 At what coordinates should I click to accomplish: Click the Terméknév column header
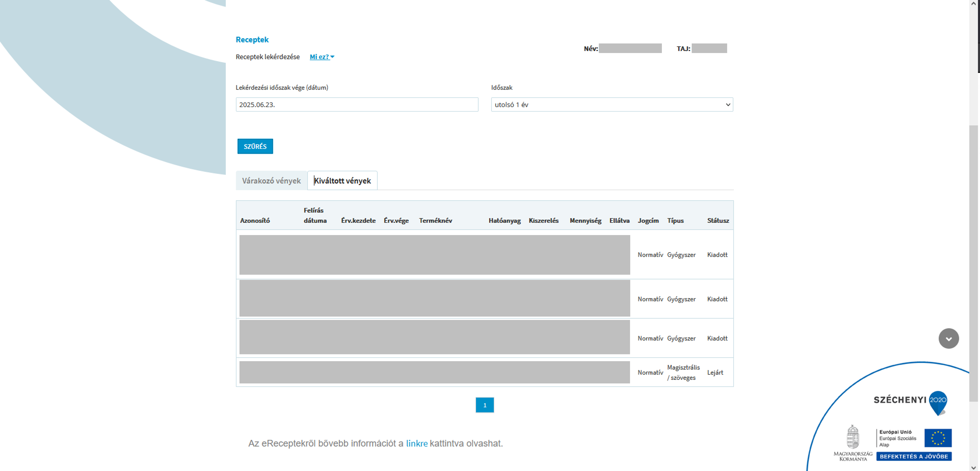pyautogui.click(x=435, y=220)
